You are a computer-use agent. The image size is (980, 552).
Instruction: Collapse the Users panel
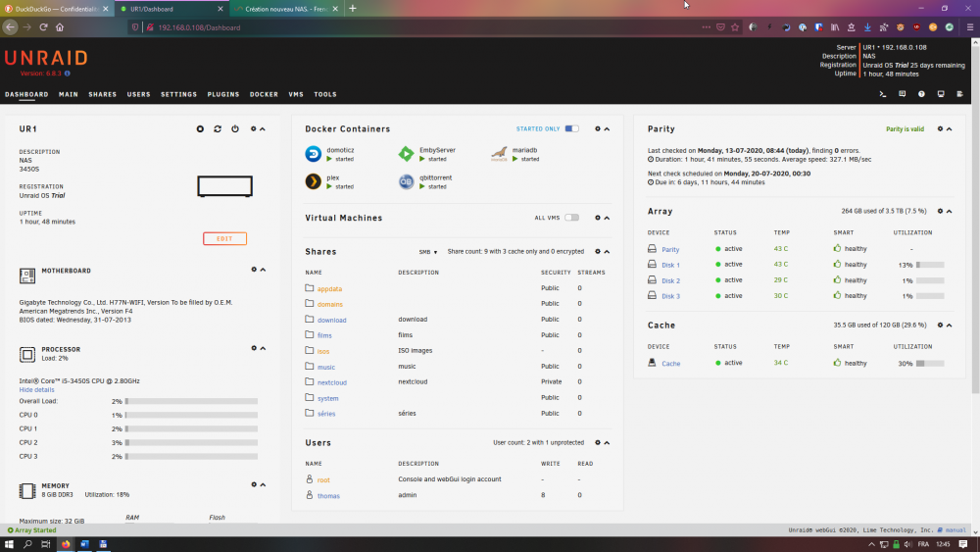[x=607, y=443]
